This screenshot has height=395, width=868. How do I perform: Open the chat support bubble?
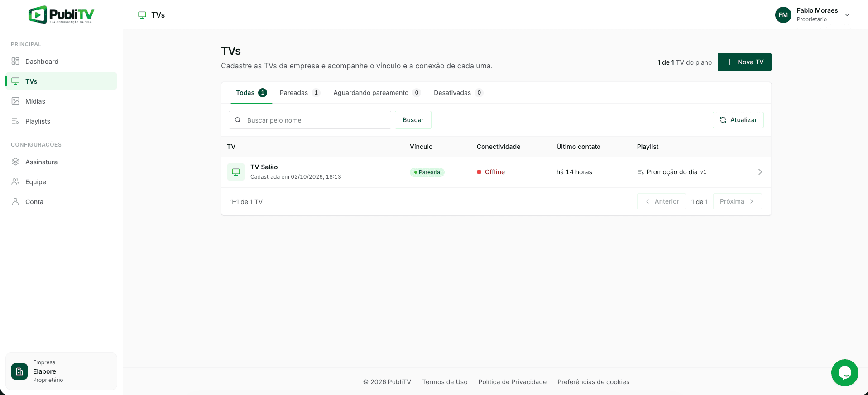click(845, 373)
